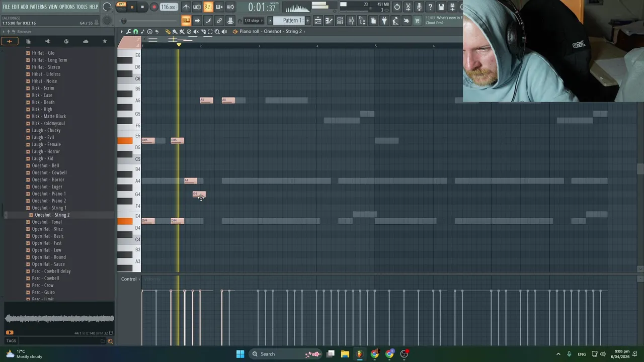
Task: Select the mute tool in the piano roll
Action: 196,31
